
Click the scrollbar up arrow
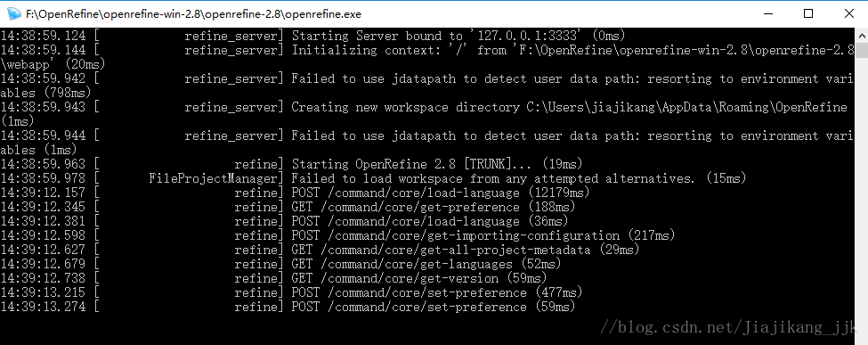tap(862, 35)
